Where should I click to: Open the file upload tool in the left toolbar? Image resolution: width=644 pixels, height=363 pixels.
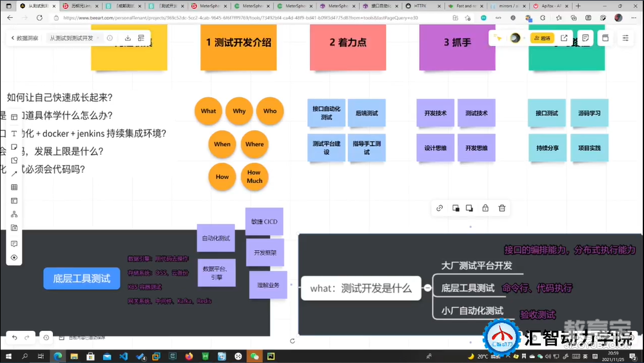14,227
